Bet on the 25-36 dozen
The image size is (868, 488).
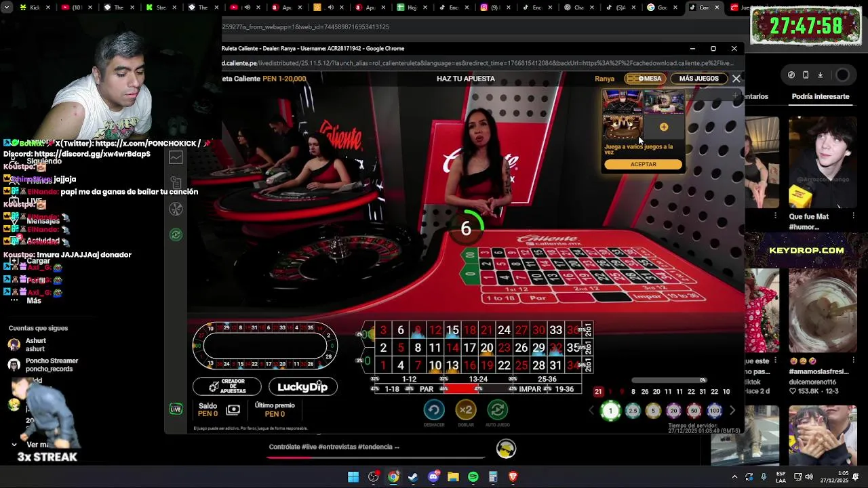pos(547,380)
